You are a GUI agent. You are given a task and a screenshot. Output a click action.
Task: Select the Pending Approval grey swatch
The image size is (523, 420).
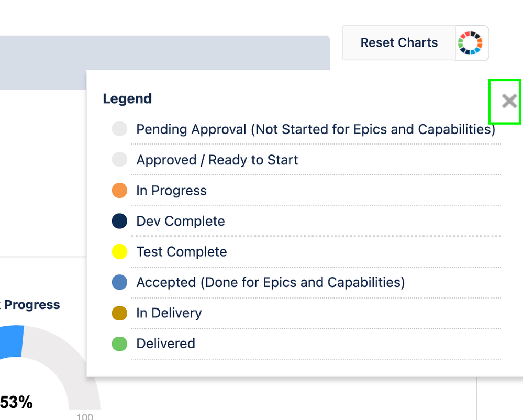click(119, 129)
